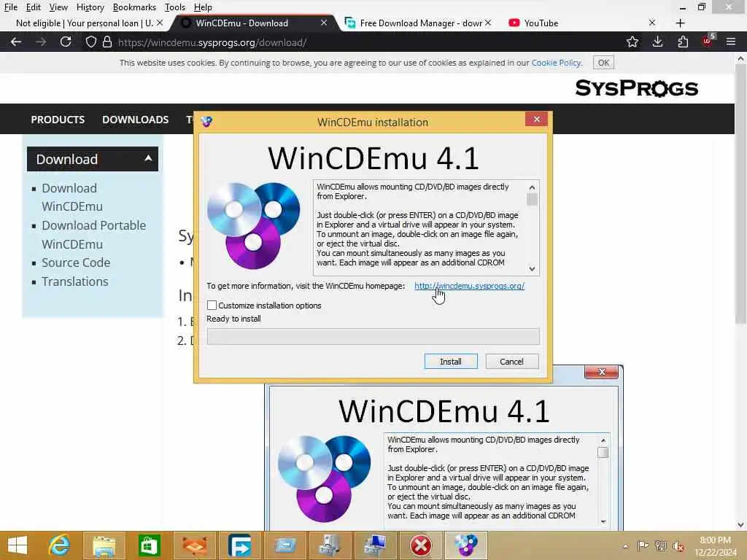Click scrollbar up arrow in background installer
Screen dimensions: 747x560
point(603,440)
